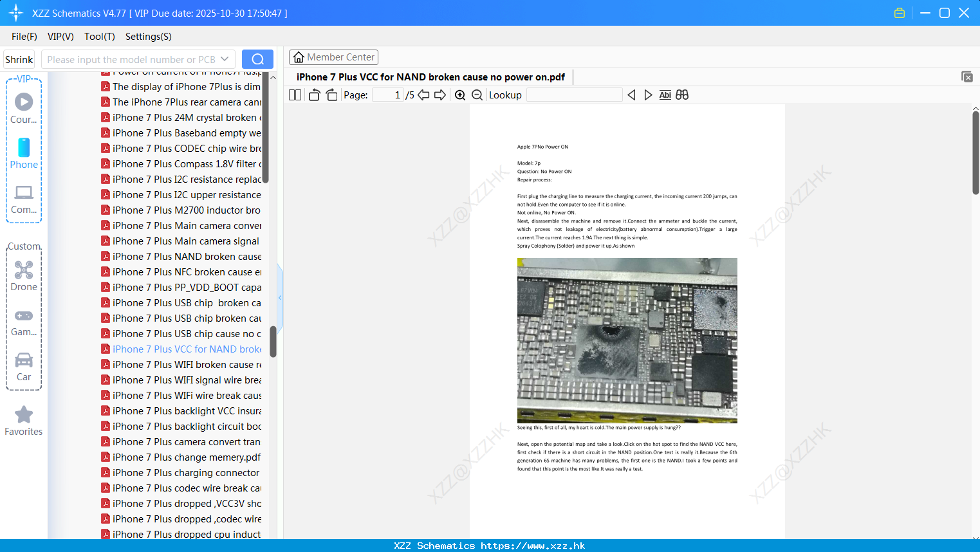Open the VIP(V) menu
Viewport: 980px width, 552px height.
click(60, 37)
